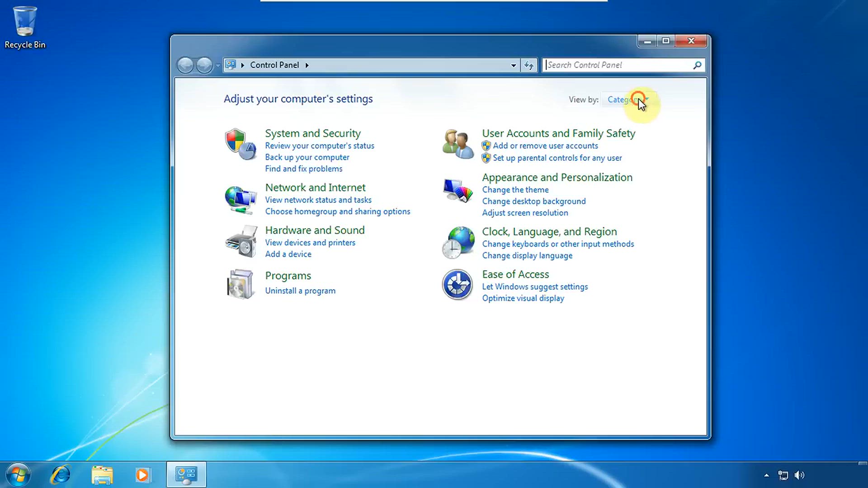This screenshot has width=868, height=488.
Task: Click the Show desktop strip
Action: 863,475
